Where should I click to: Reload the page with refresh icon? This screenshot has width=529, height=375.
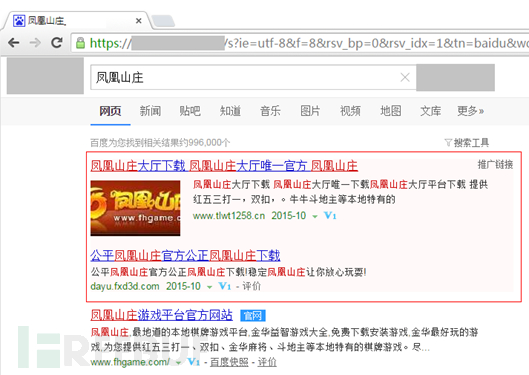point(56,42)
